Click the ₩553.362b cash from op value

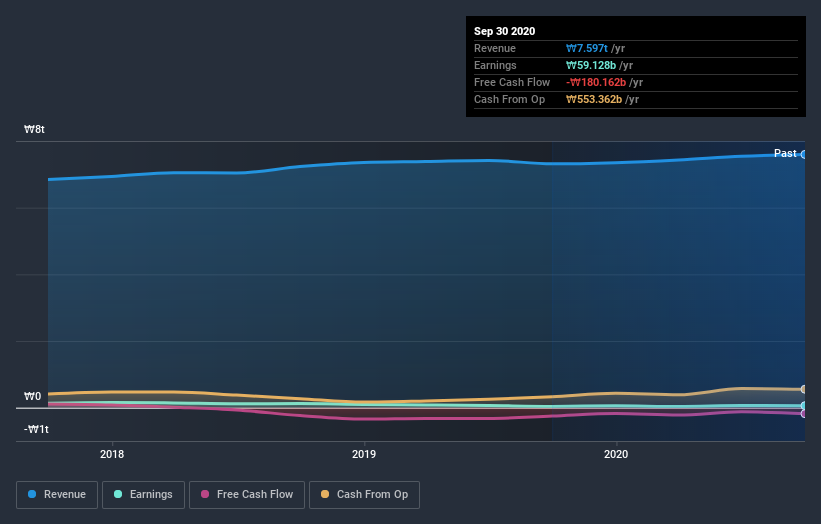click(x=594, y=99)
